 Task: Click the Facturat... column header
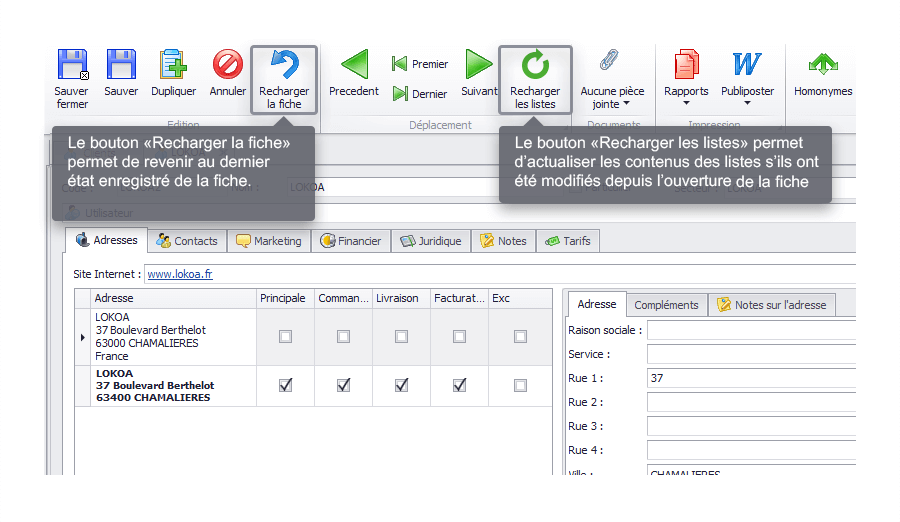[459, 298]
